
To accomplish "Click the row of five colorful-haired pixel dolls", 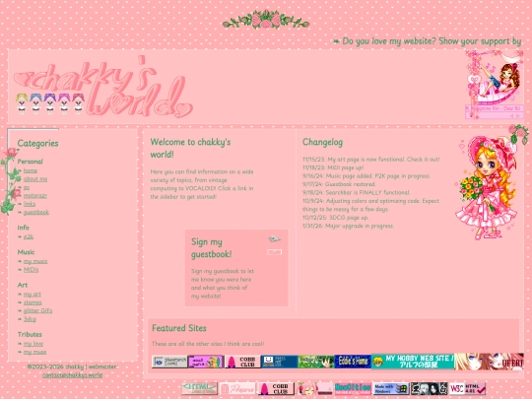I will [50, 103].
